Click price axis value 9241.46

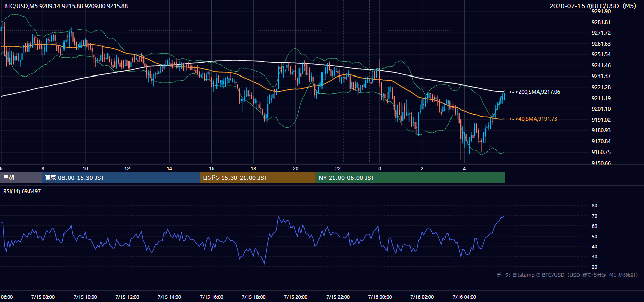click(x=601, y=65)
